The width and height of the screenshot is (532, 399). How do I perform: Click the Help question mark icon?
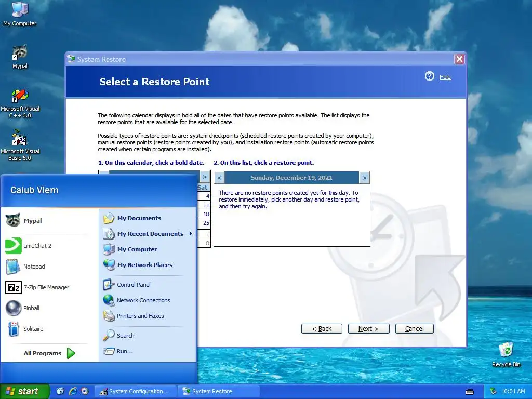(x=430, y=76)
